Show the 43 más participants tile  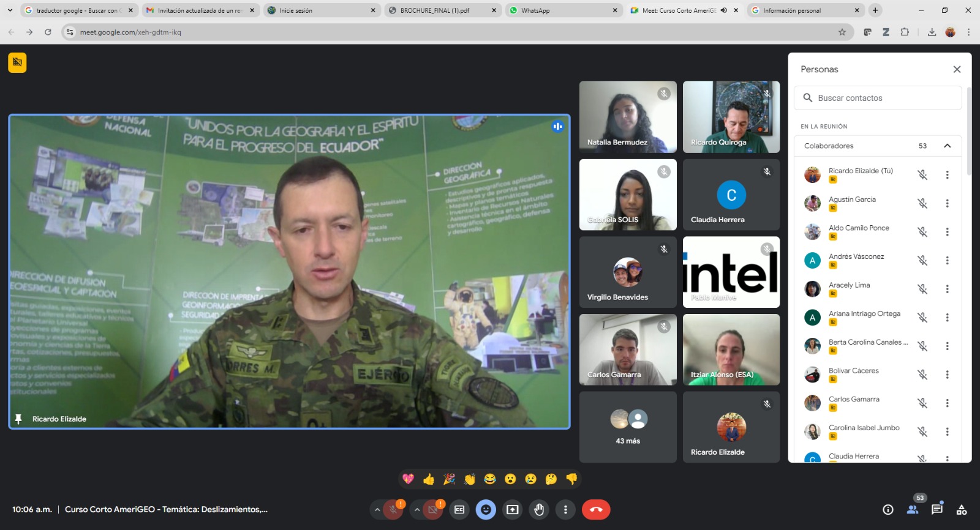(628, 427)
